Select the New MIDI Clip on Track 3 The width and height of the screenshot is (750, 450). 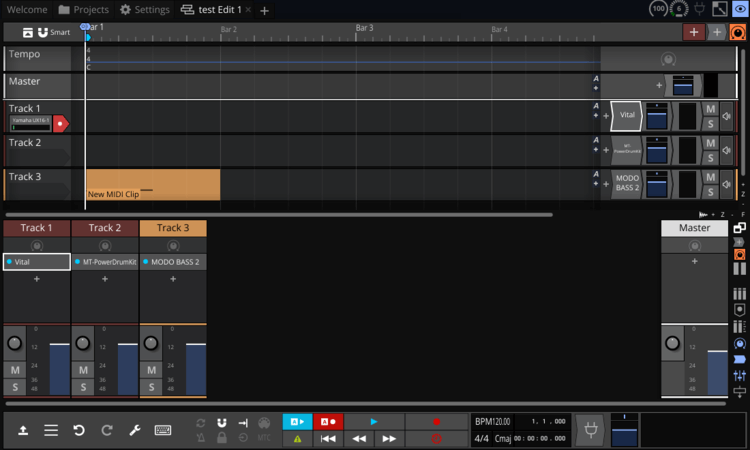[x=152, y=185]
